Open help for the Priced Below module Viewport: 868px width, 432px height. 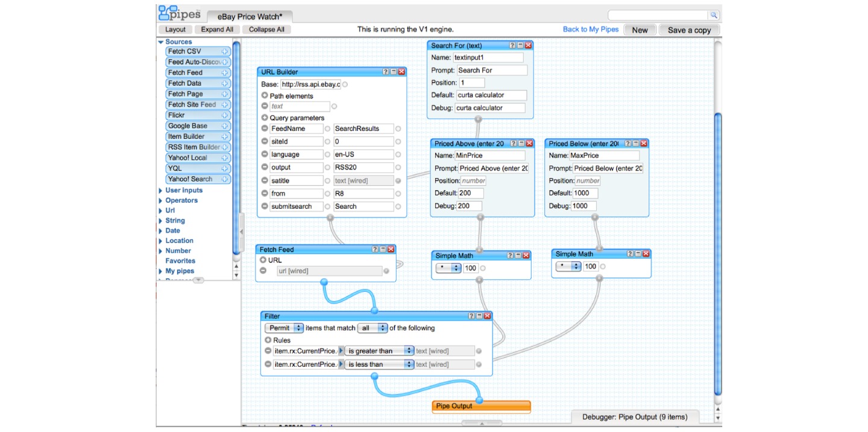pyautogui.click(x=628, y=144)
